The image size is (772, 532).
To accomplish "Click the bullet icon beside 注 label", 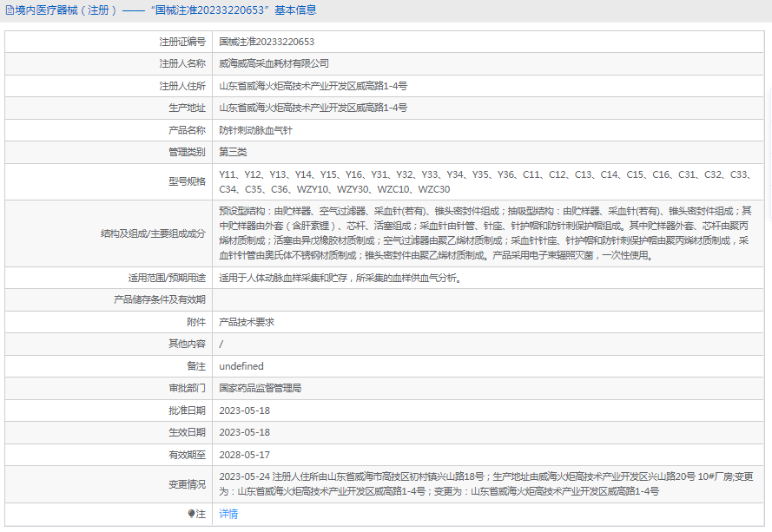I will click(x=191, y=513).
